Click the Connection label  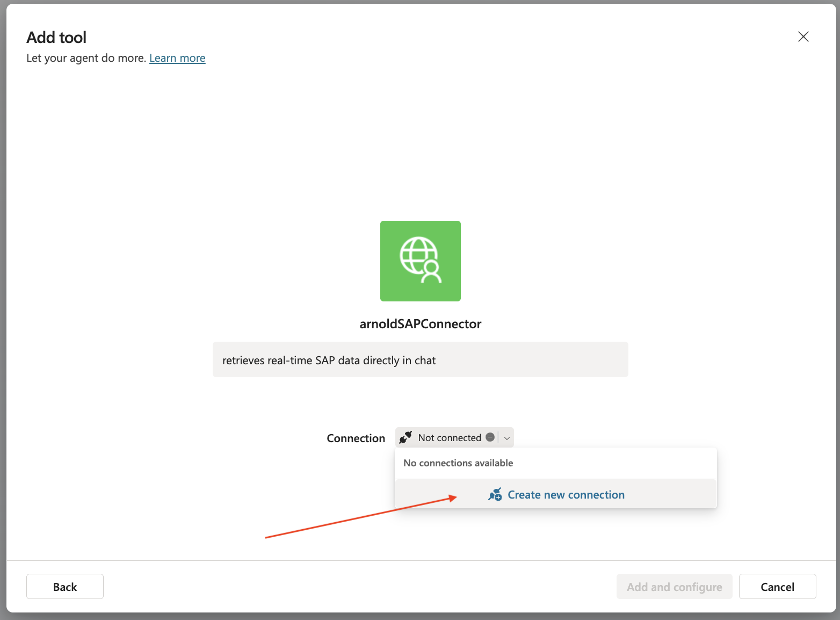click(x=356, y=438)
